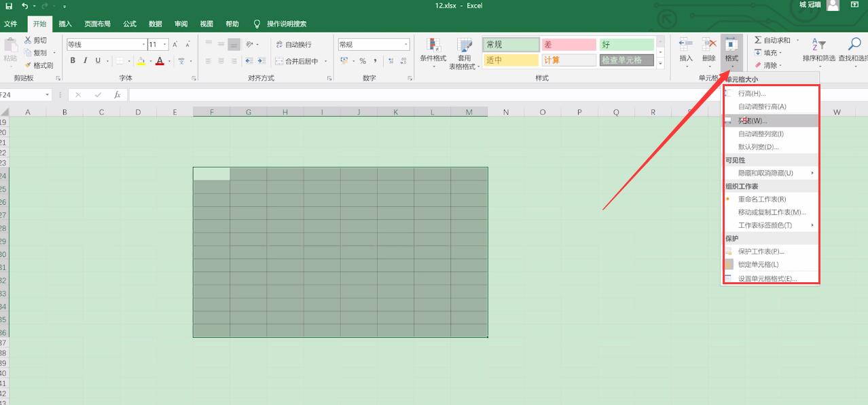Choose 列宽(W)... from Format menu

(771, 121)
